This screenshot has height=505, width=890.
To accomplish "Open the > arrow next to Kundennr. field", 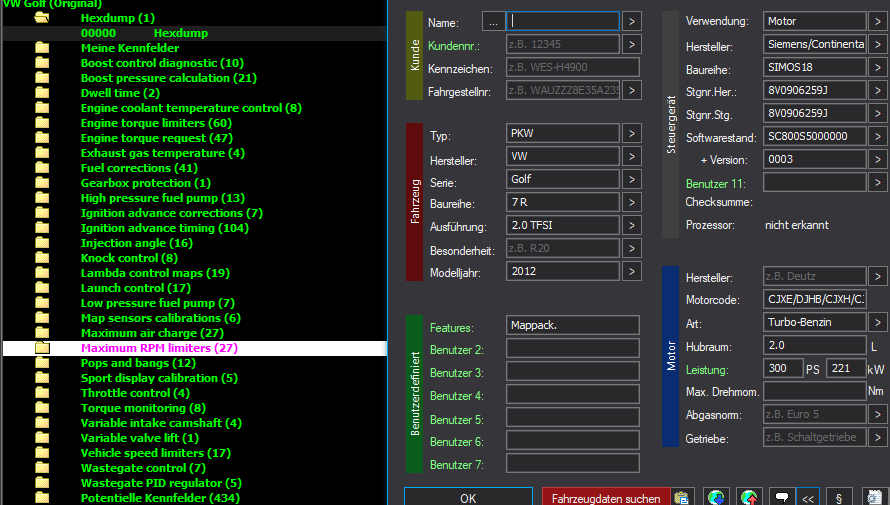I will coord(632,44).
